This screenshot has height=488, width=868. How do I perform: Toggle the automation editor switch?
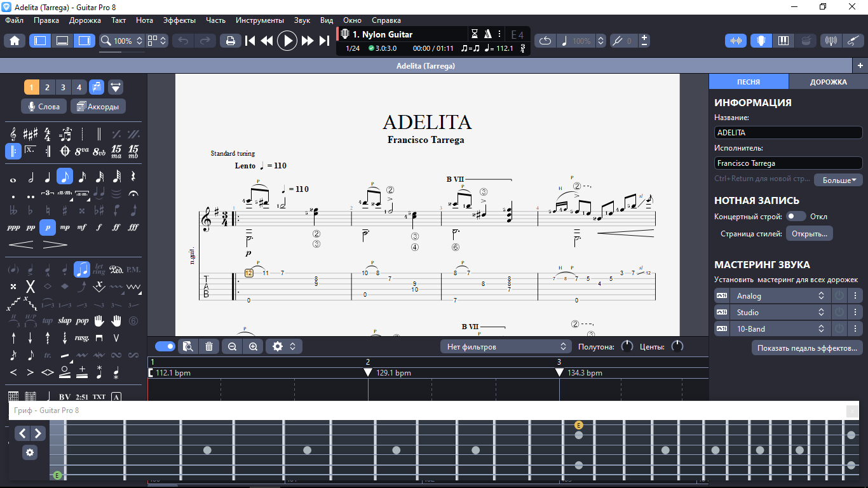(x=165, y=346)
